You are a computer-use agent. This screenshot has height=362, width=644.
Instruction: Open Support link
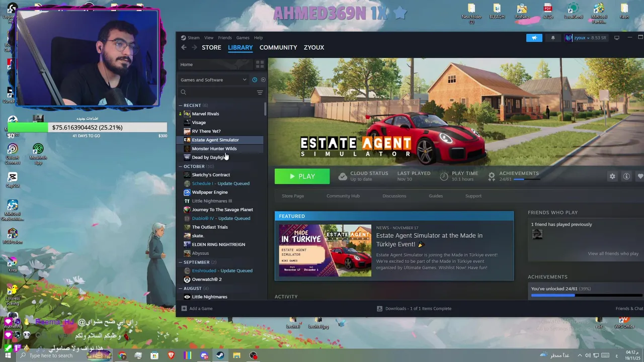tap(473, 196)
